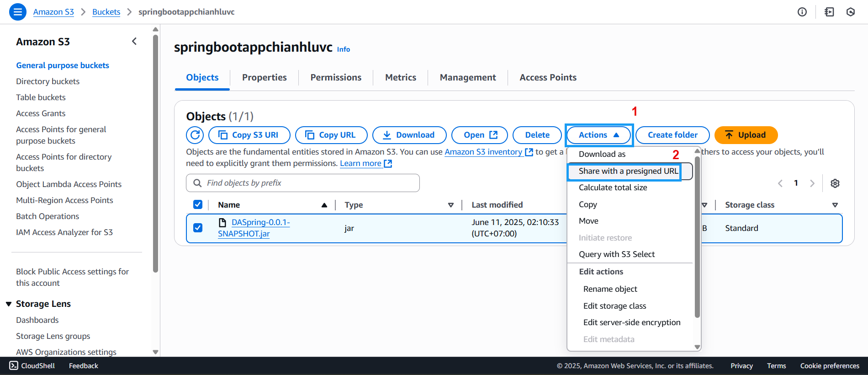The width and height of the screenshot is (868, 375).
Task: Sort by Type column arrow
Action: [x=451, y=205]
